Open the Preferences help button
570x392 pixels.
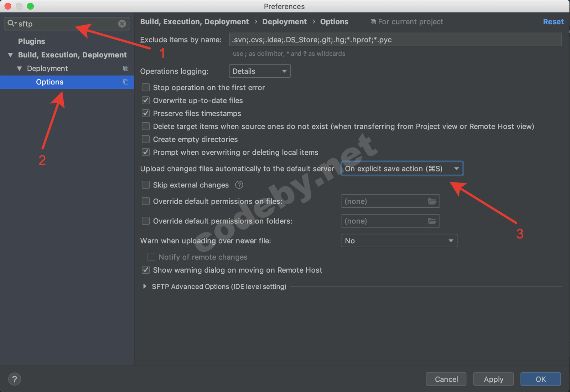click(x=15, y=379)
